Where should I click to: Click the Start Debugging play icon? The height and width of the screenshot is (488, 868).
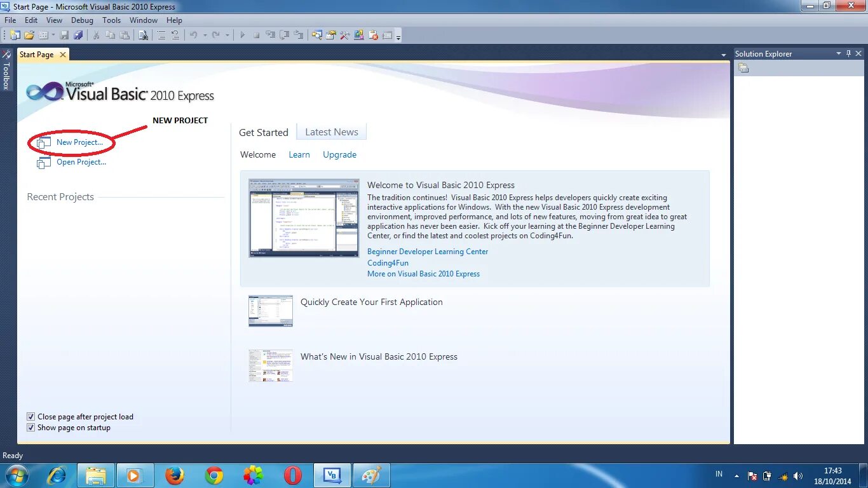(242, 35)
